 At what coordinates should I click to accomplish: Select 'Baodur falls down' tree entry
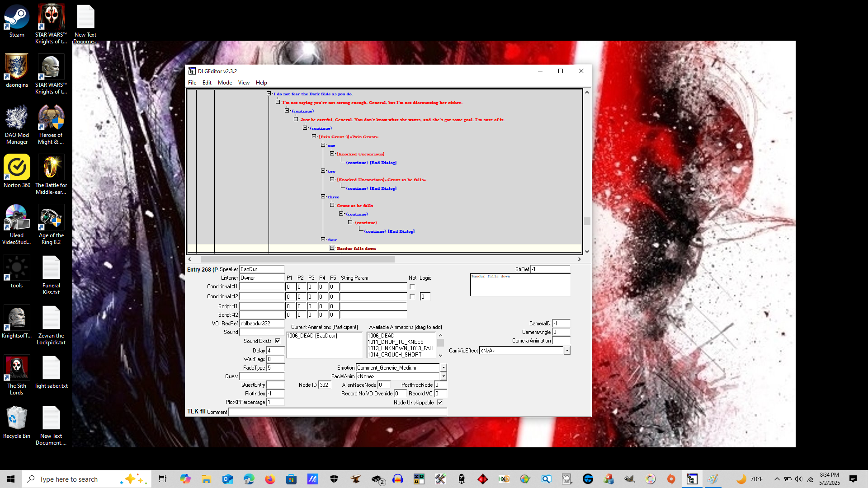356,249
